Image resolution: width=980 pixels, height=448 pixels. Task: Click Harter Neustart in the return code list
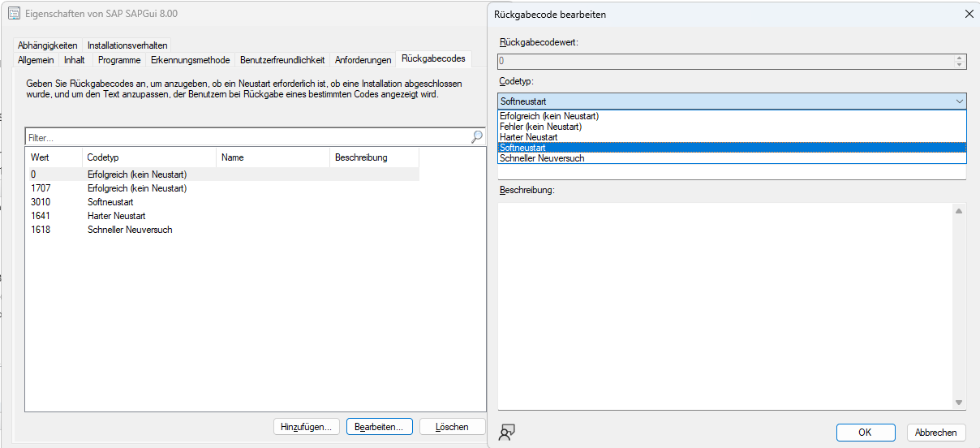tap(116, 216)
